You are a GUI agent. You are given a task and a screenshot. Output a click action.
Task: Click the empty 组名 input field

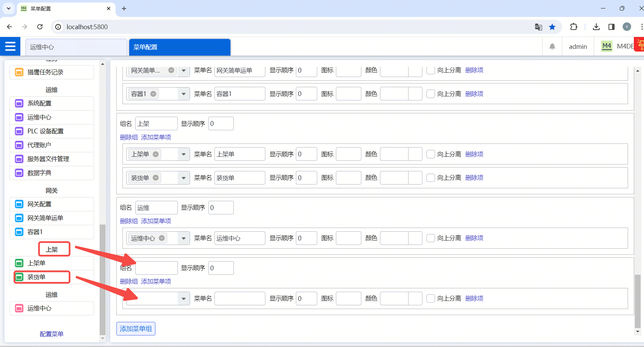(156, 268)
